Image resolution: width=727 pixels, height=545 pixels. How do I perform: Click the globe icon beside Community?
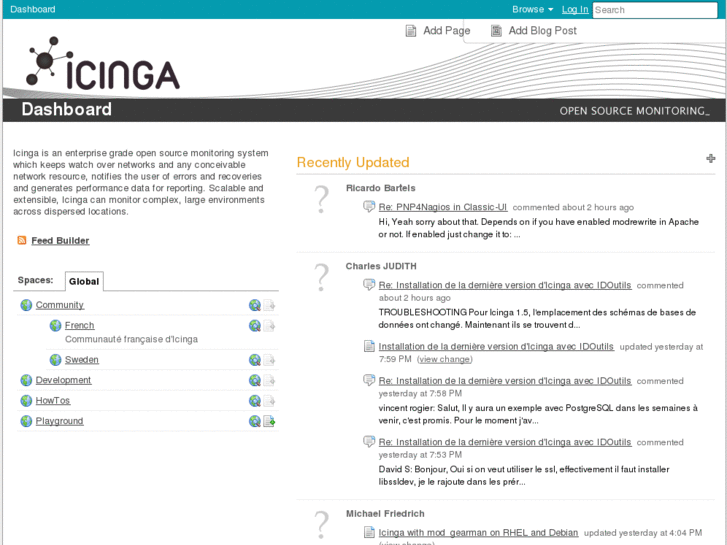[x=26, y=305]
